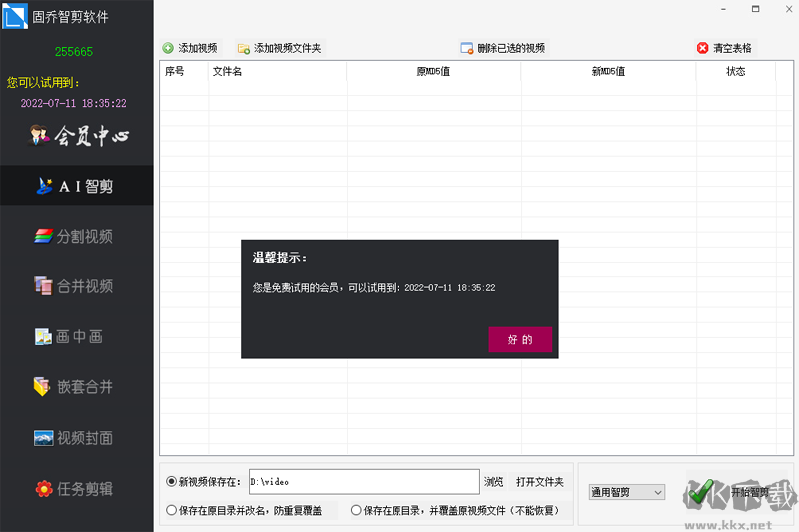This screenshot has width=799, height=532.
Task: Click the 删除已选的视频 icon
Action: (466, 48)
